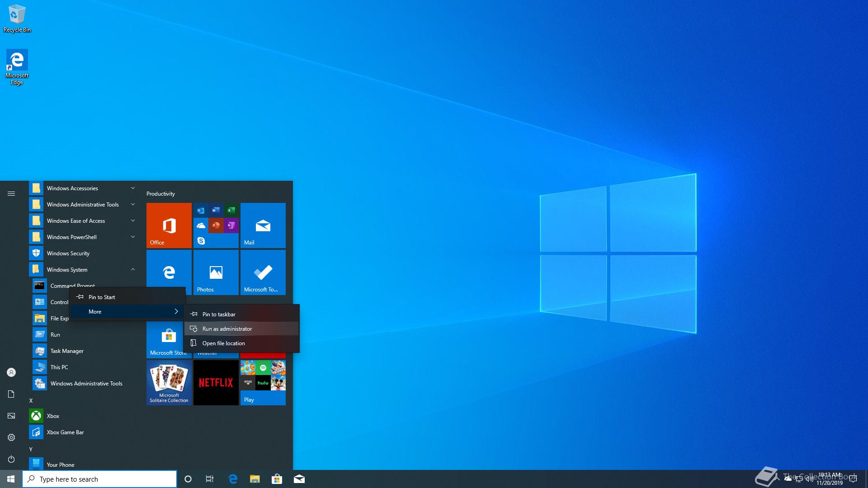The height and width of the screenshot is (488, 868).
Task: Launch the Photos tile
Action: point(216,272)
